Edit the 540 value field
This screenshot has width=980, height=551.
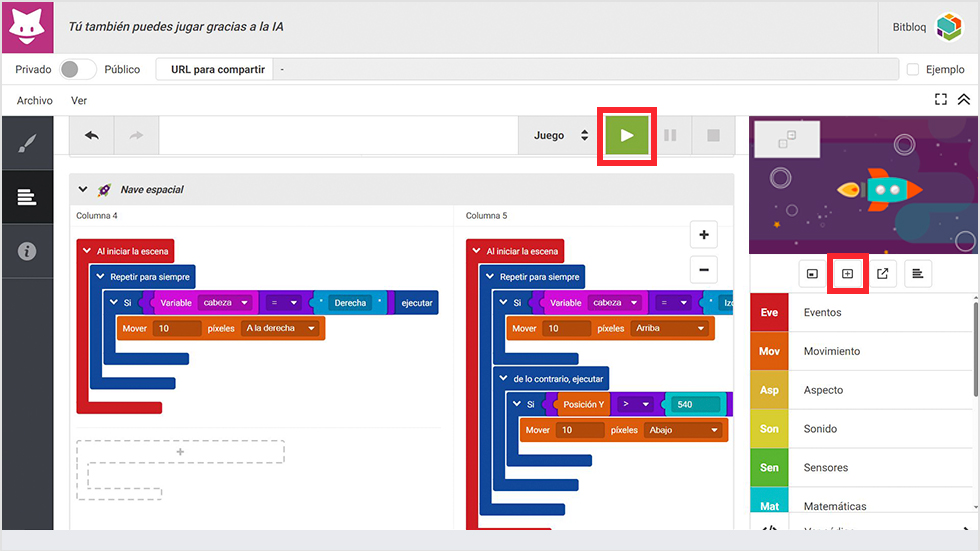[696, 405]
